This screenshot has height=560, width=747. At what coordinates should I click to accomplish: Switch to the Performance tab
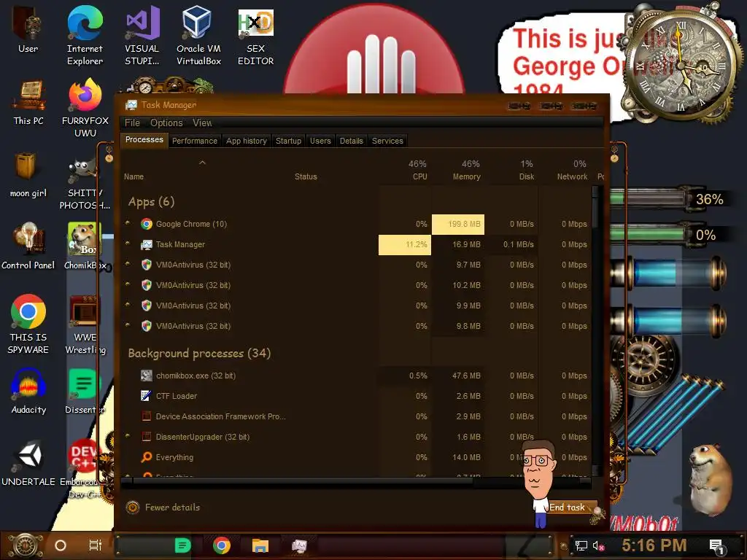194,141
